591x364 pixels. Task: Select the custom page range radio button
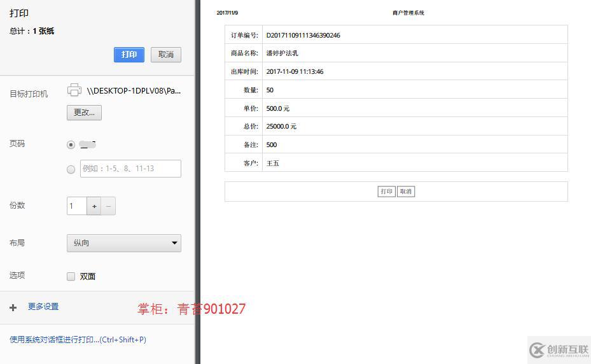71,169
